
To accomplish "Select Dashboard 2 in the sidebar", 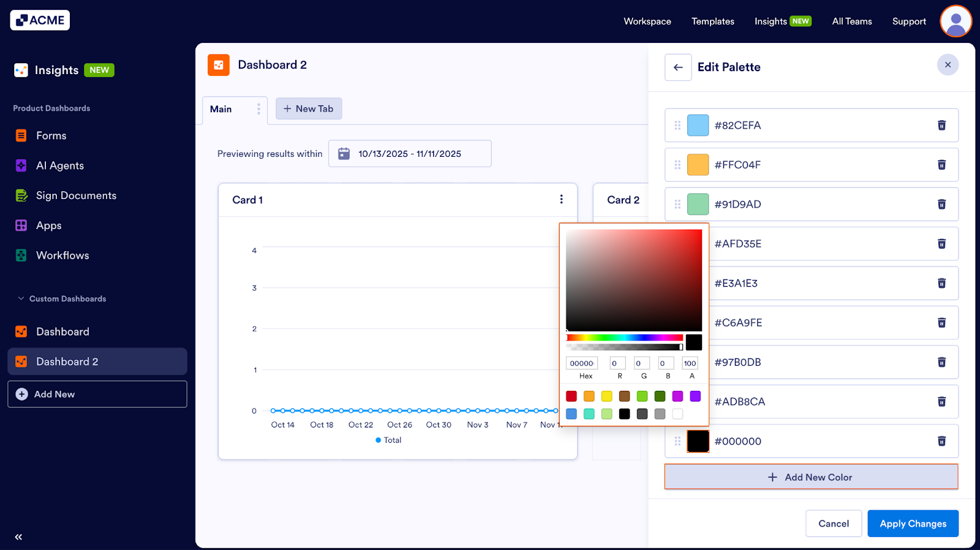I will [x=97, y=361].
